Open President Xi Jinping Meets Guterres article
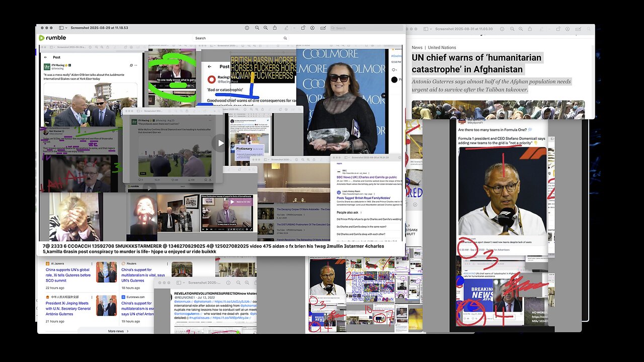 click(68, 309)
